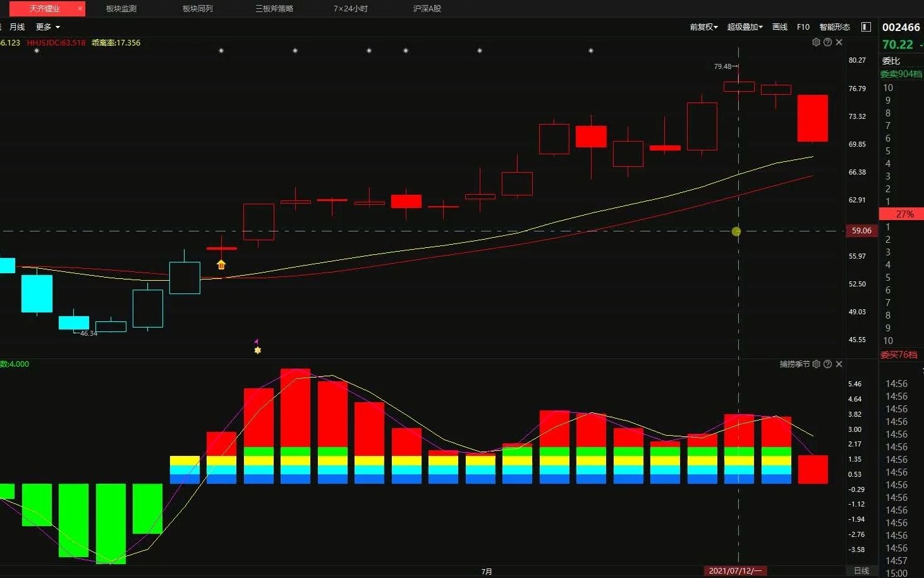Viewport: 924px width, 578px height.
Task: Close the main chart indicator overlay
Action: (839, 42)
